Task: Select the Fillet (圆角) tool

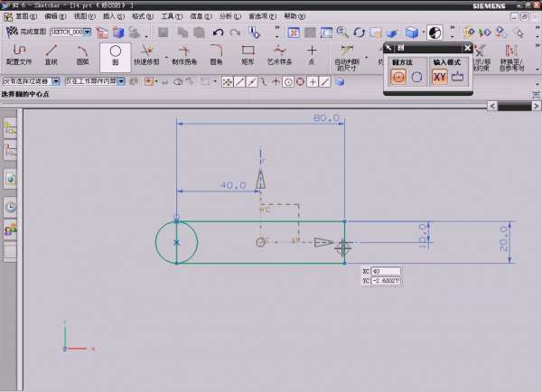Action: (x=216, y=56)
